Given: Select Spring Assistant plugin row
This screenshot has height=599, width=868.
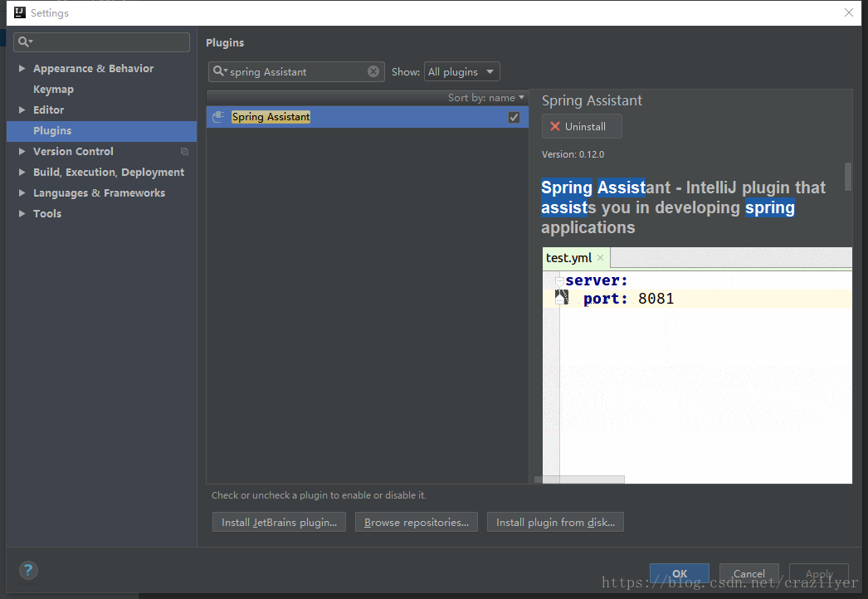Looking at the screenshot, I should [x=367, y=117].
